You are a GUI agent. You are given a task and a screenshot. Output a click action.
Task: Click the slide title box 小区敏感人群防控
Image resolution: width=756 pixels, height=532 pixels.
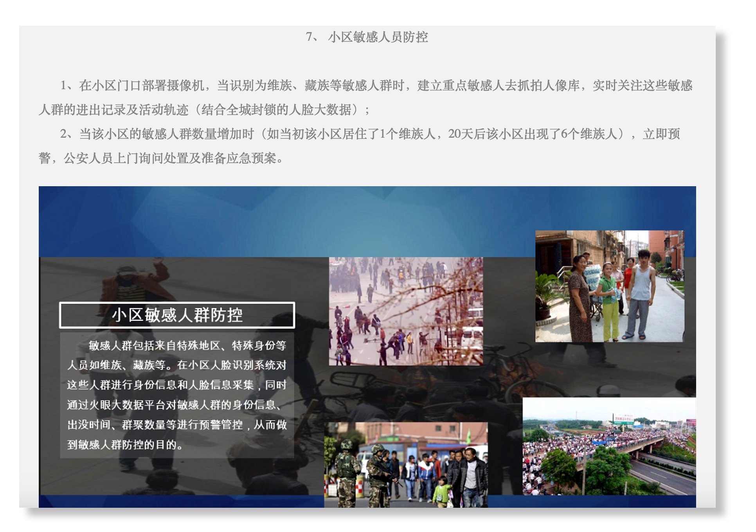pyautogui.click(x=177, y=315)
